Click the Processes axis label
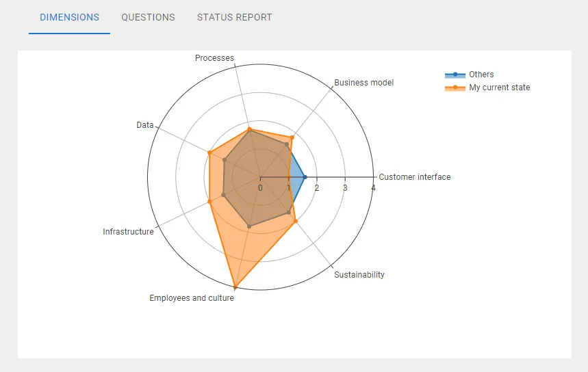This screenshot has width=588, height=372. [214, 58]
